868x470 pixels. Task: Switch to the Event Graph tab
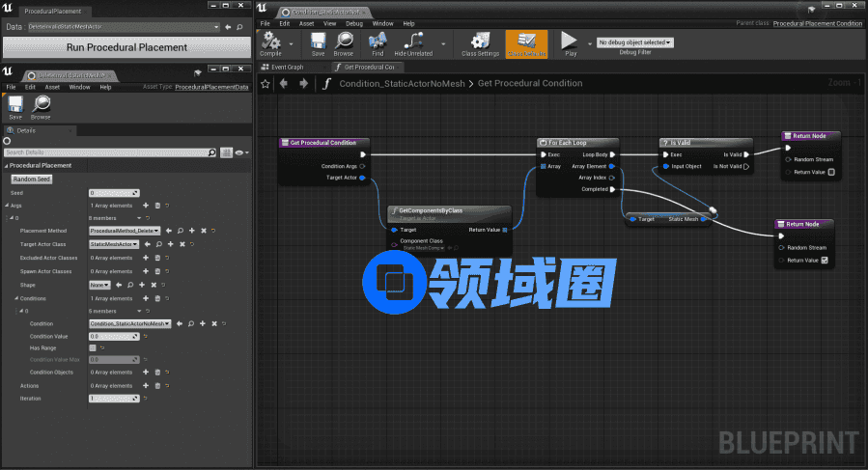click(x=287, y=68)
